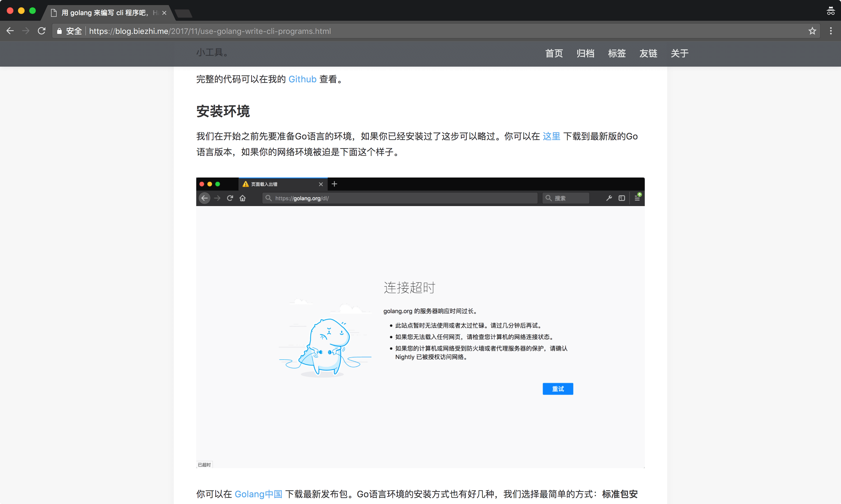This screenshot has width=841, height=504.
Task: Click the incognito icon at top right
Action: click(830, 11)
